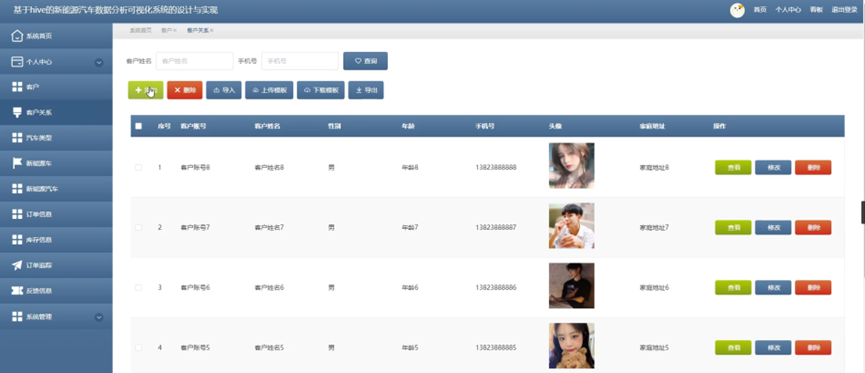The image size is (865, 373).
Task: Click 查看 for 客户账号6 row
Action: [x=733, y=287]
